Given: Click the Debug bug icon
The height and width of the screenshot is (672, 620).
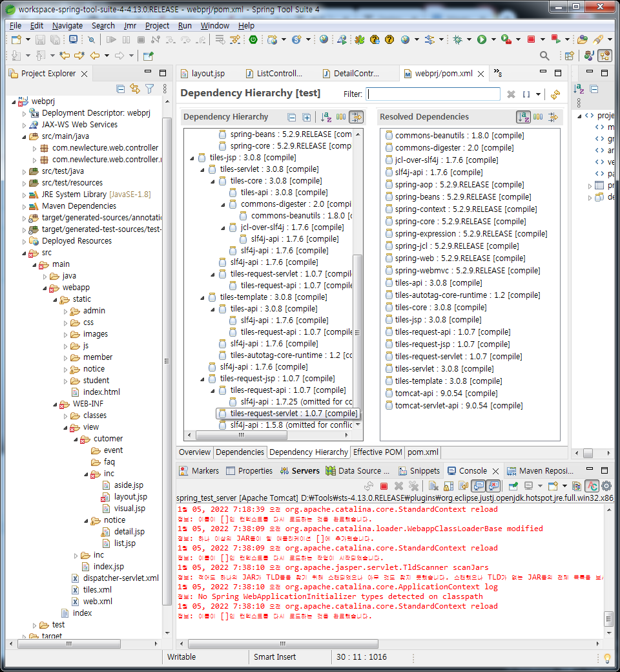Looking at the screenshot, I should pos(458,40).
